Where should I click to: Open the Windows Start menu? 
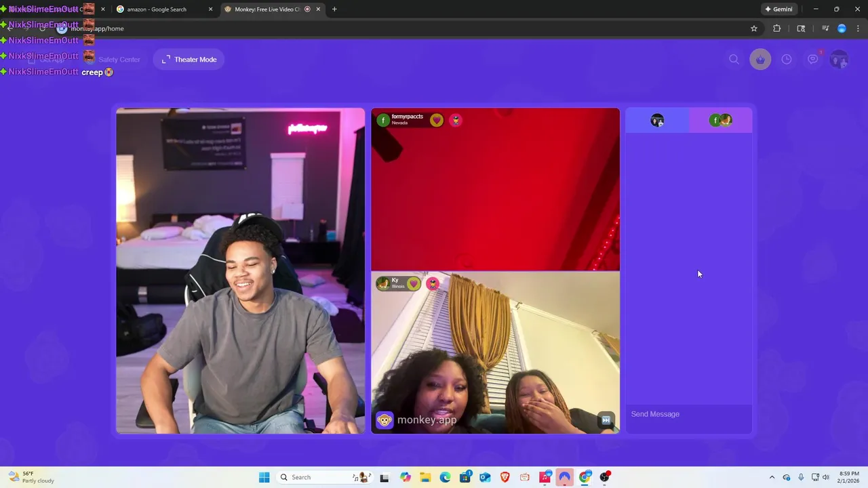[264, 477]
